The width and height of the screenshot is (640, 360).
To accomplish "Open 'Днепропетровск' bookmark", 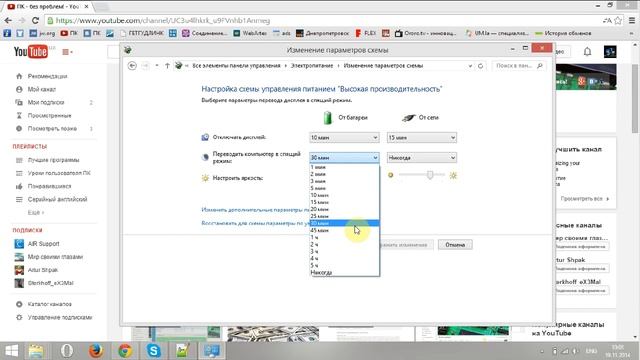I will pyautogui.click(x=322, y=33).
